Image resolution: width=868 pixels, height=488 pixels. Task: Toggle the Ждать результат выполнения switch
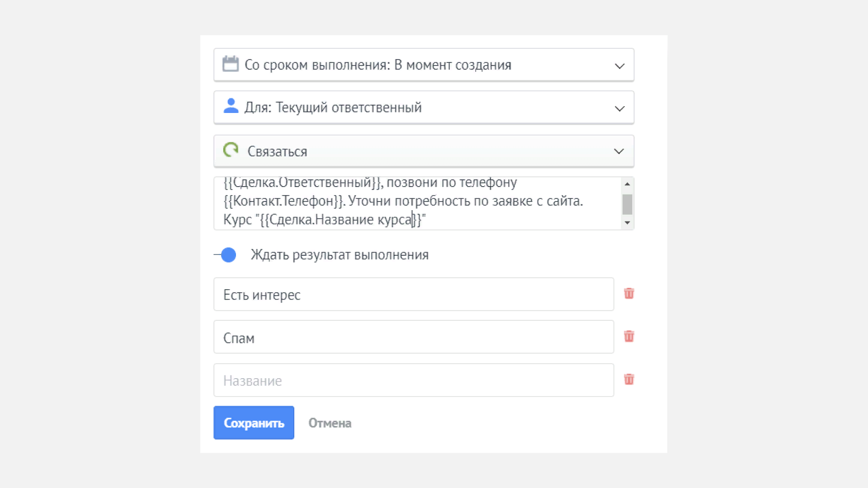click(225, 255)
